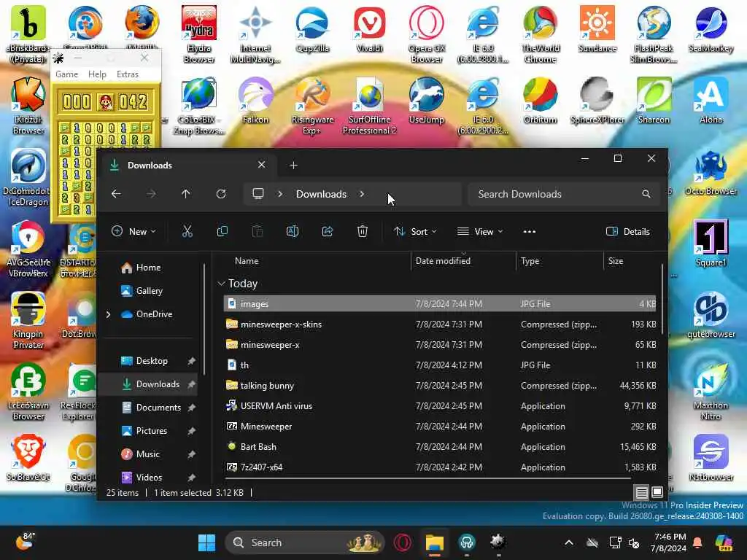Select the Opera GX Browser desktop icon
The height and width of the screenshot is (560, 747).
point(426,34)
